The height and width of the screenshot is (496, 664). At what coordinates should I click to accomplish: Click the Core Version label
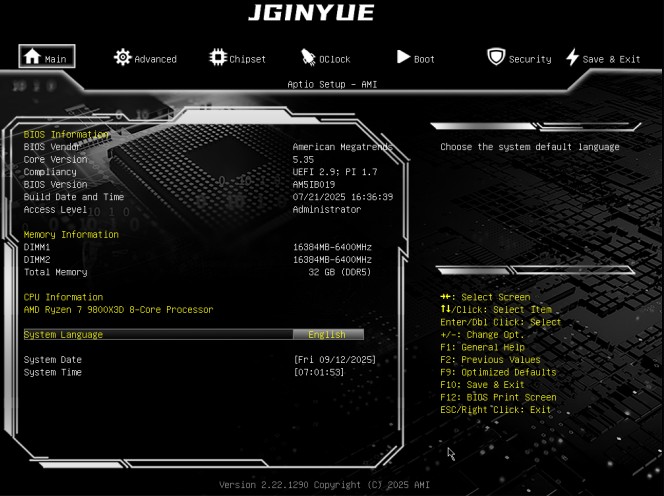click(x=55, y=160)
